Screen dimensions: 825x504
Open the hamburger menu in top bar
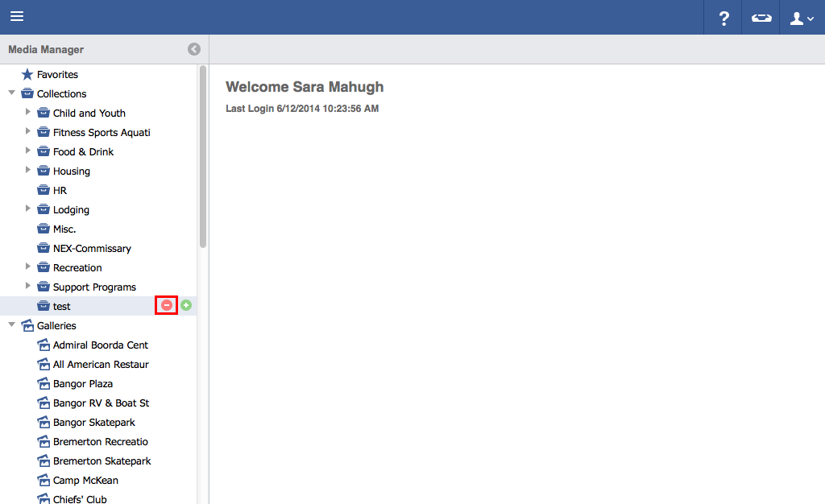[x=17, y=17]
